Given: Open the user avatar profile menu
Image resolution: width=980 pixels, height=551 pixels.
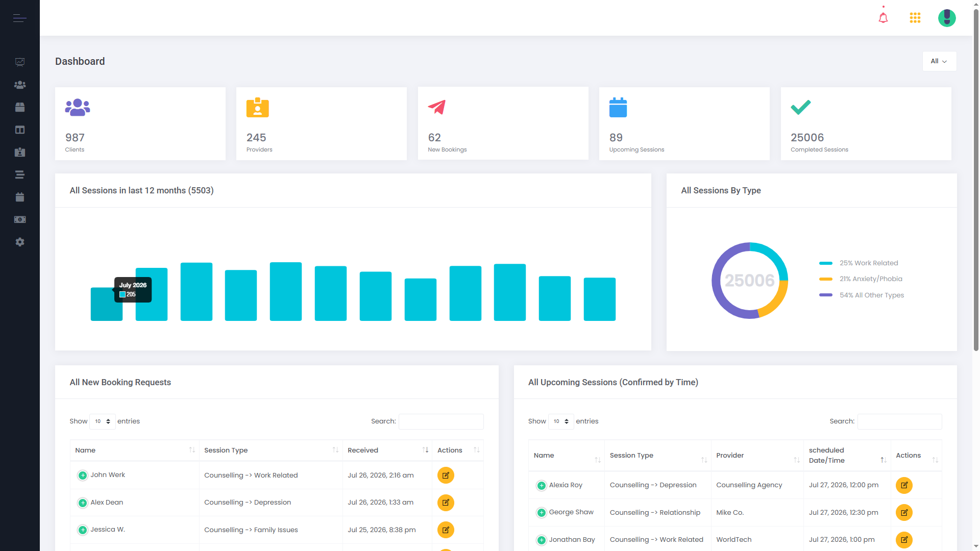Looking at the screenshot, I should point(947,18).
